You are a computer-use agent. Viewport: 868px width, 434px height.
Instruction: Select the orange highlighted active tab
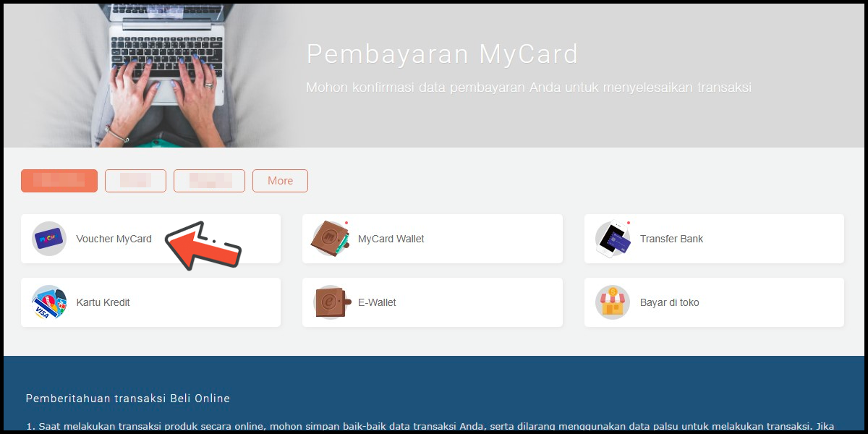coord(59,181)
